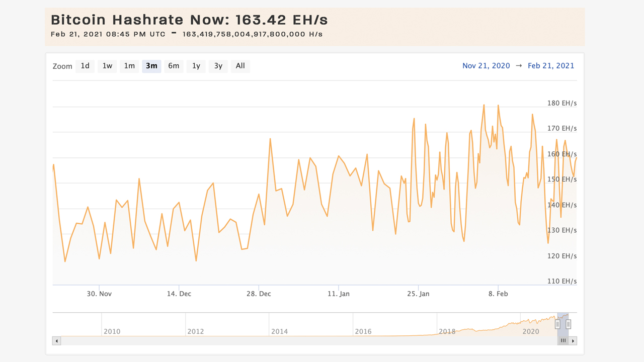The height and width of the screenshot is (362, 644).
Task: Click the 130 EH/s axis label
Action: pyautogui.click(x=562, y=230)
